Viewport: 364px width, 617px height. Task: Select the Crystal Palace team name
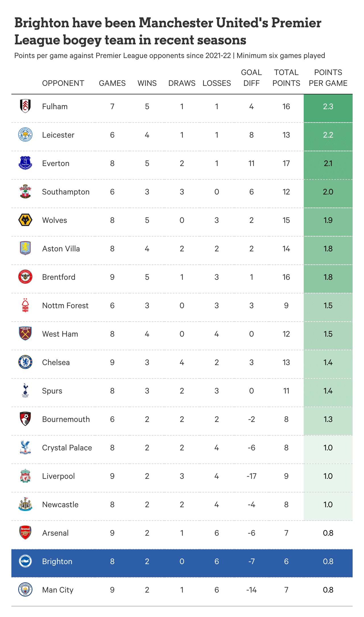click(x=67, y=448)
